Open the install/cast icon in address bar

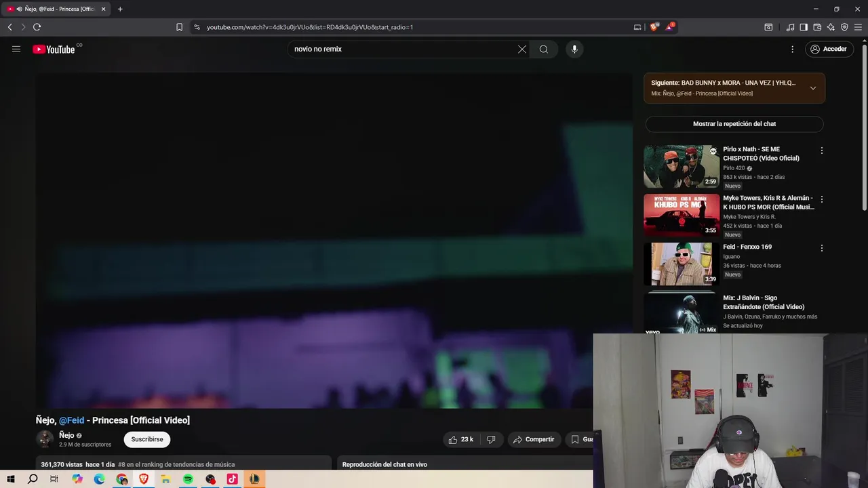[637, 27]
